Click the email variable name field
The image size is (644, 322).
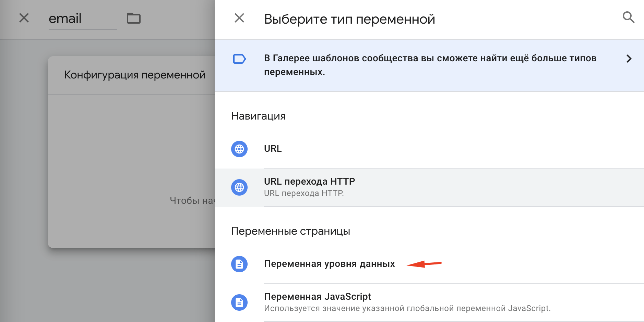pyautogui.click(x=83, y=18)
